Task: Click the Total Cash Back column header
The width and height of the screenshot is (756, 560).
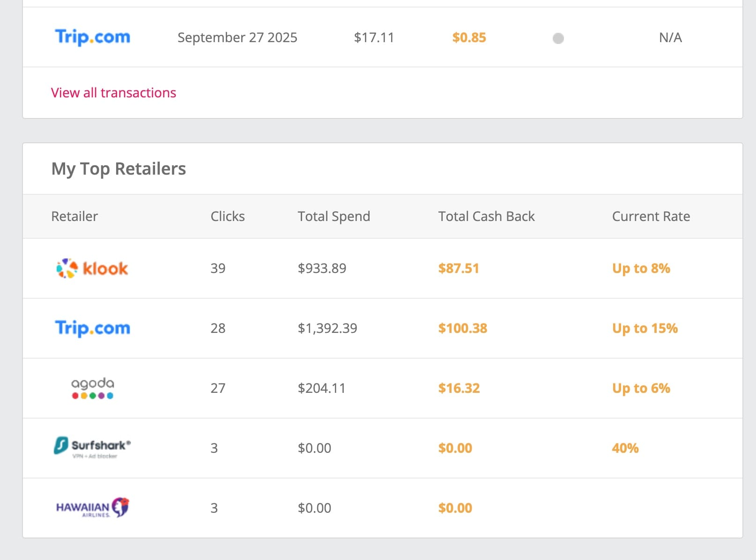Action: pos(486,216)
